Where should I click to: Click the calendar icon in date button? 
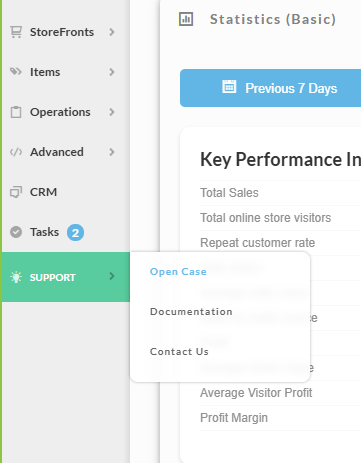pyautogui.click(x=229, y=86)
